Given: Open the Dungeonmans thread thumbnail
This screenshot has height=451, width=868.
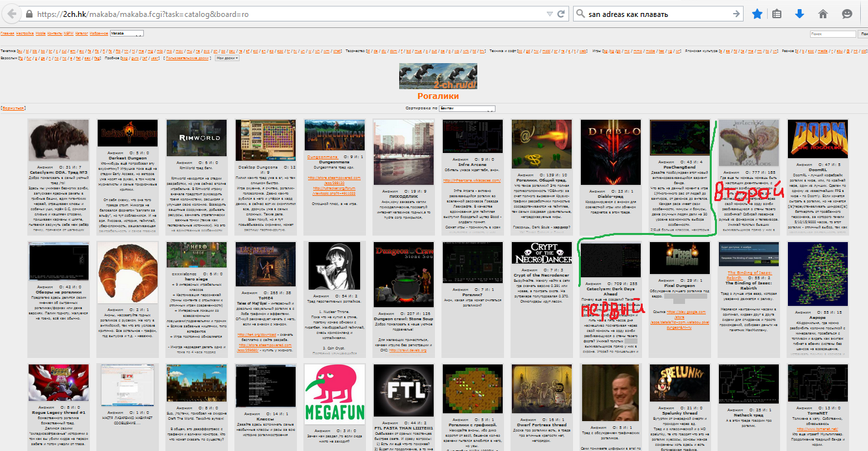Looking at the screenshot, I should [x=335, y=135].
